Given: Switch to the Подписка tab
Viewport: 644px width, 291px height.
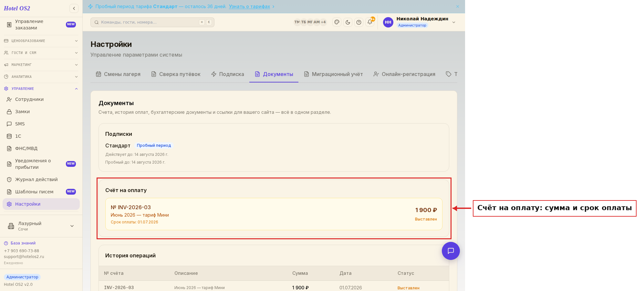Looking at the screenshot, I should pyautogui.click(x=228, y=74).
